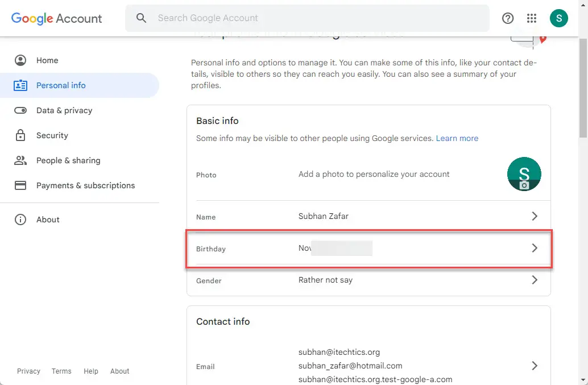Open the account avatar menu
Screen dimensions: 588x385
coord(558,18)
